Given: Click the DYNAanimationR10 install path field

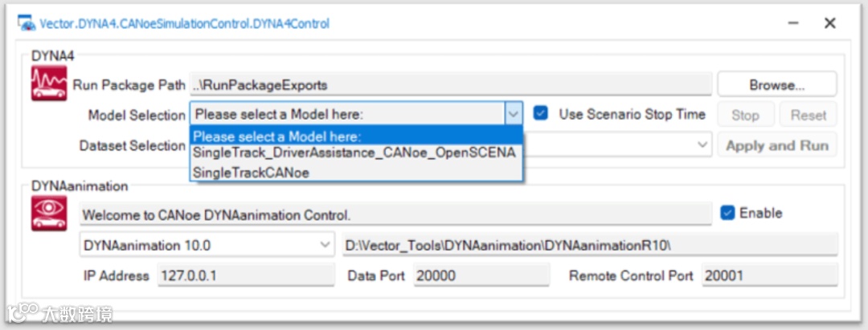Looking at the screenshot, I should click(589, 244).
